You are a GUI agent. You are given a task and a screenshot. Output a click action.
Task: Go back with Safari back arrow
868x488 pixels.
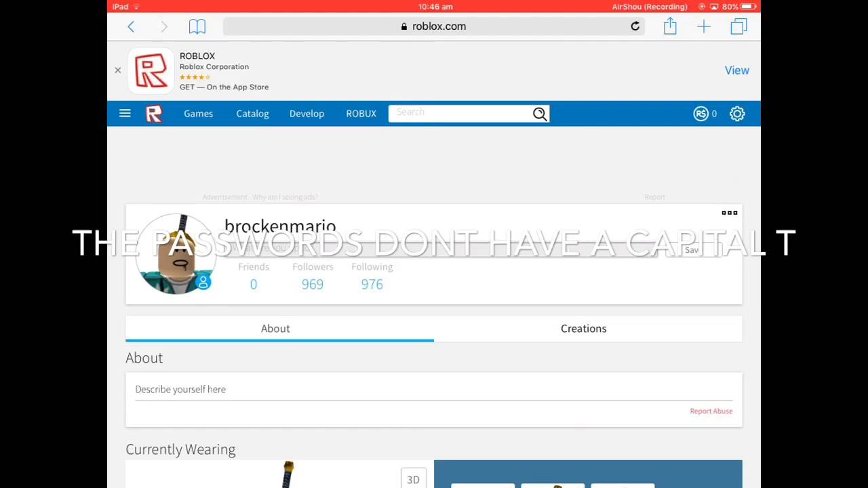click(x=131, y=26)
